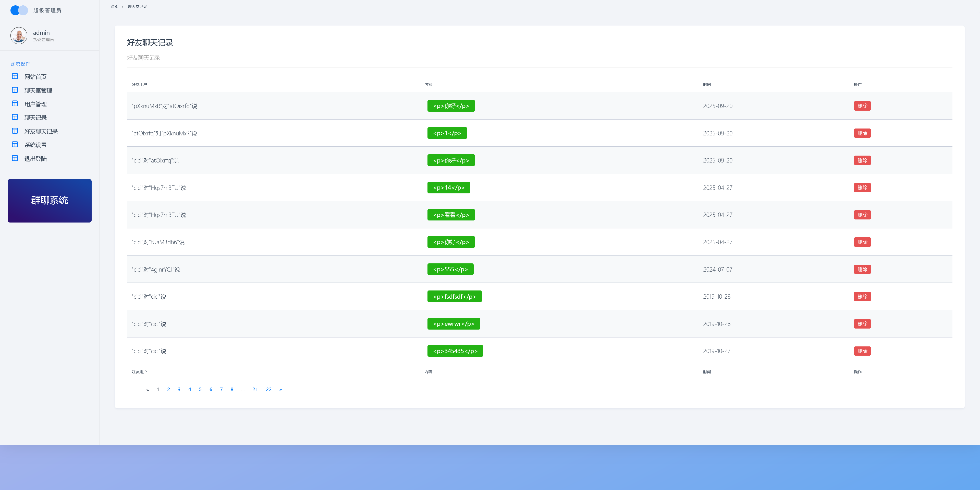Image resolution: width=980 pixels, height=490 pixels.
Task: Open 用户管理 in sidebar
Action: tap(35, 104)
